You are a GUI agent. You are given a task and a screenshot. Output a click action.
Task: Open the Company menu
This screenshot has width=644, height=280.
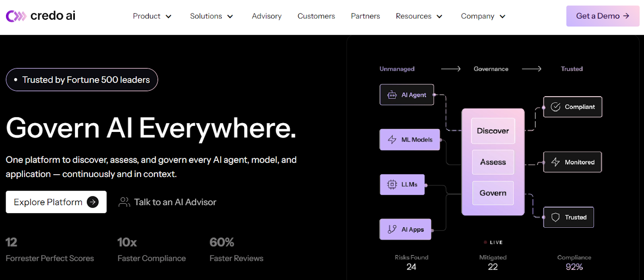[483, 16]
